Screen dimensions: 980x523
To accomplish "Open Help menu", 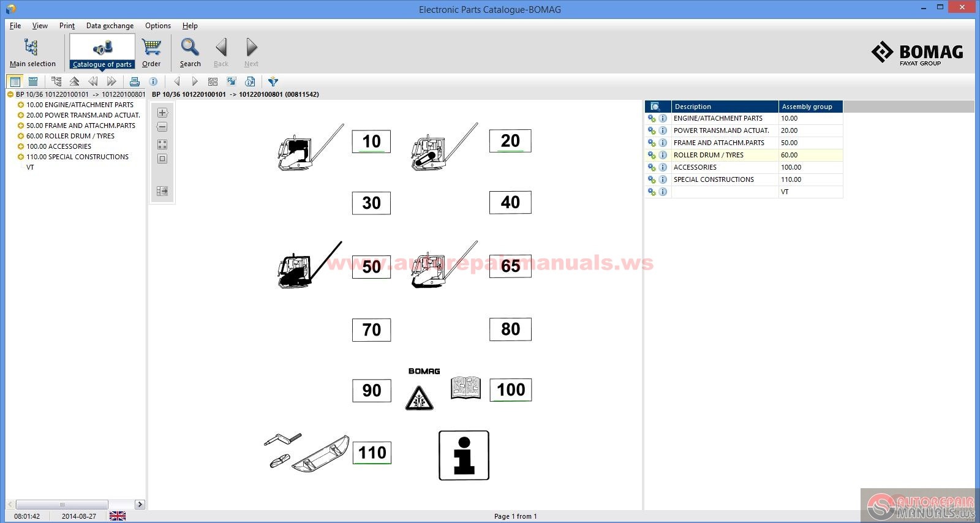I will tap(190, 26).
